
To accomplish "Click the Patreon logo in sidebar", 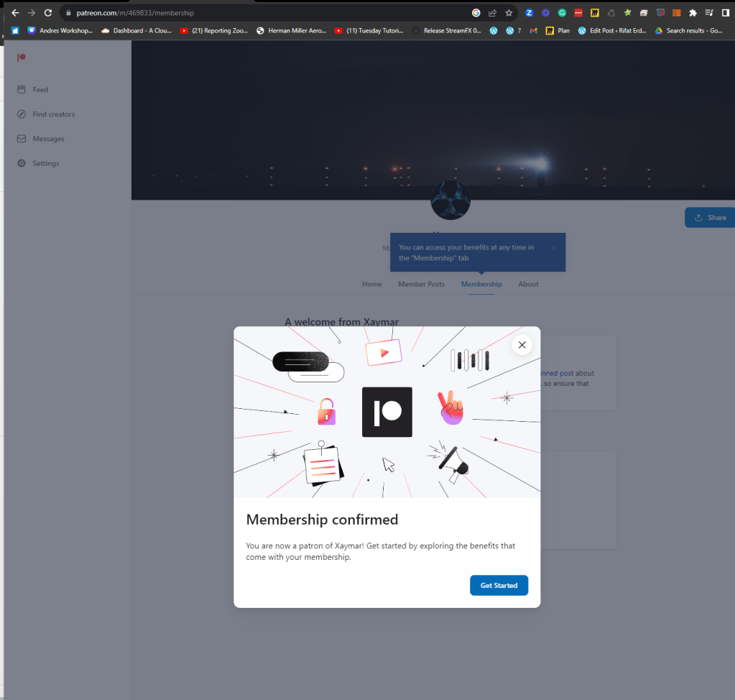I will click(21, 57).
